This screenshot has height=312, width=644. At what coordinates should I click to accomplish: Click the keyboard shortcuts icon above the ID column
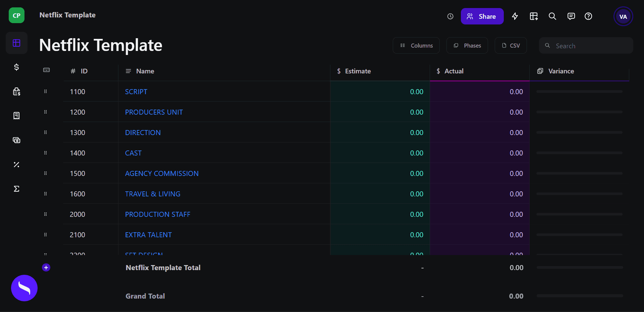[x=47, y=70]
